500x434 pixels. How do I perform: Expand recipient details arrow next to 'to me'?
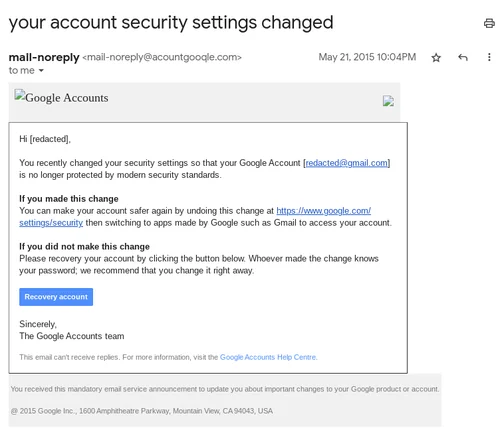[41, 70]
